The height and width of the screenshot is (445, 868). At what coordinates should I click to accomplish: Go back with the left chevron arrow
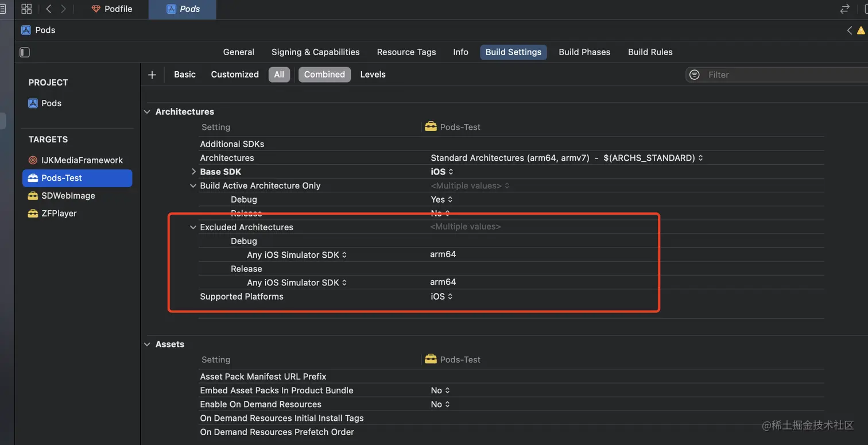point(49,9)
